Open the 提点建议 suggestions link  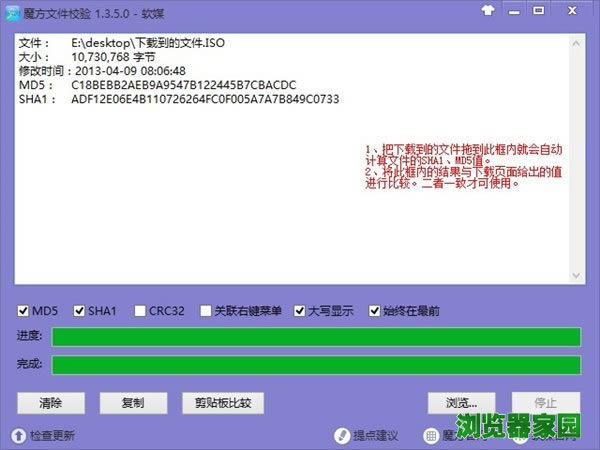point(375,435)
